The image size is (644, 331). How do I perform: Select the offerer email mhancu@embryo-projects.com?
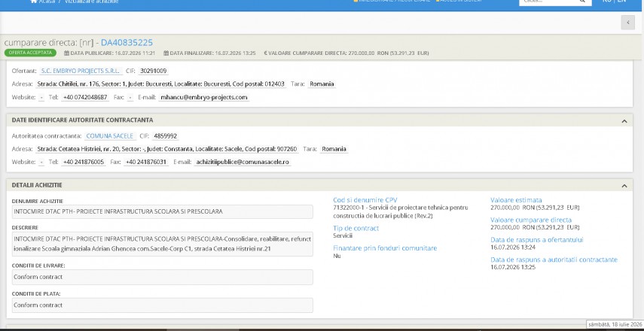click(204, 98)
